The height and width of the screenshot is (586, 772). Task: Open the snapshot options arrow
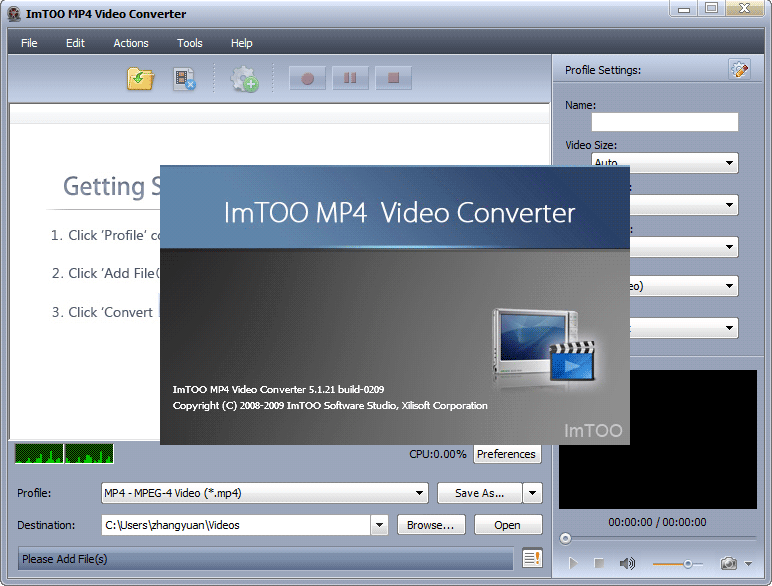(748, 563)
